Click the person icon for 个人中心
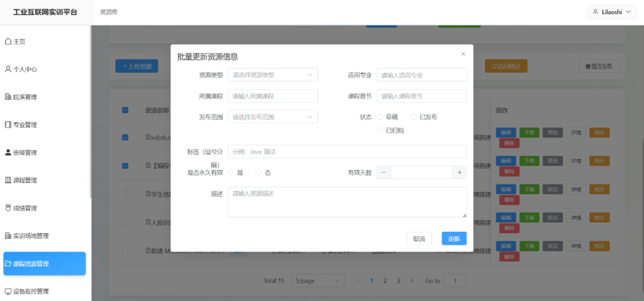Image resolution: width=644 pixels, height=301 pixels. point(8,69)
